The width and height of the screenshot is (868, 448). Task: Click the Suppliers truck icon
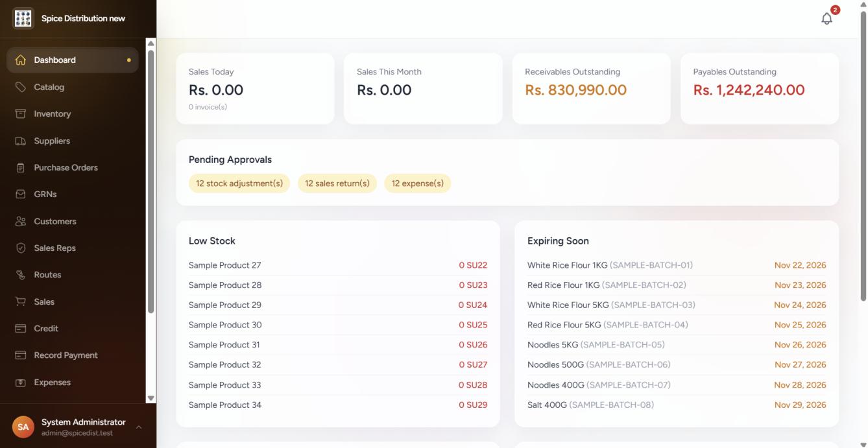[20, 141]
